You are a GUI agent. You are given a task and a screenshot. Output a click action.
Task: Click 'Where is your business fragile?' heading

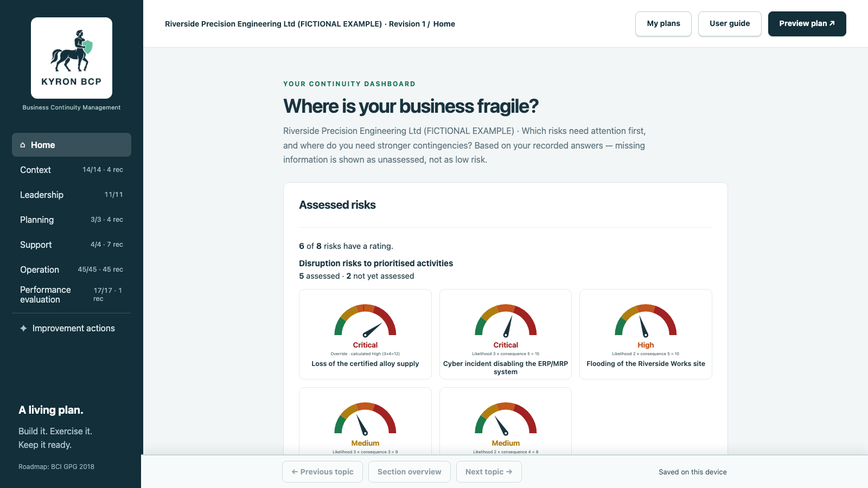[x=411, y=106]
